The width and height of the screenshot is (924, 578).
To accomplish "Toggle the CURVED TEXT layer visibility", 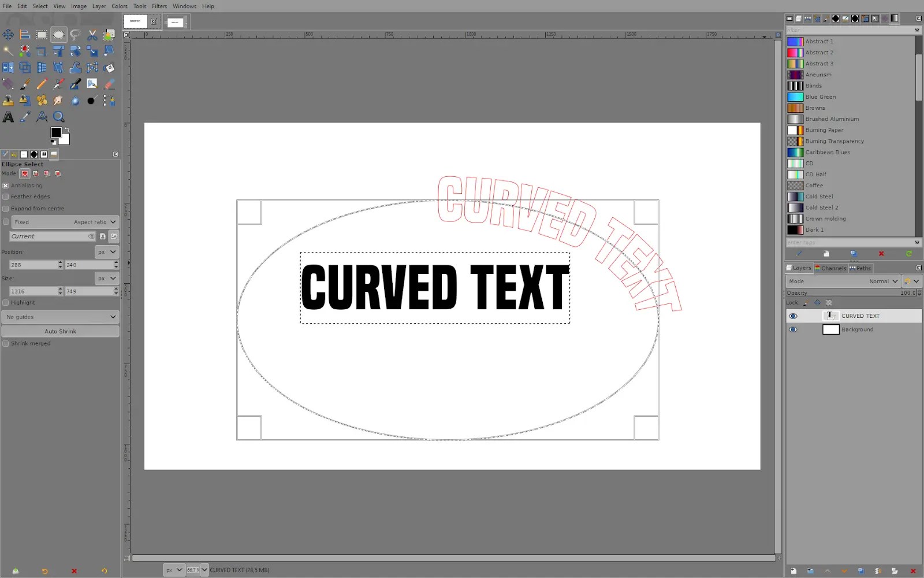I will [793, 316].
